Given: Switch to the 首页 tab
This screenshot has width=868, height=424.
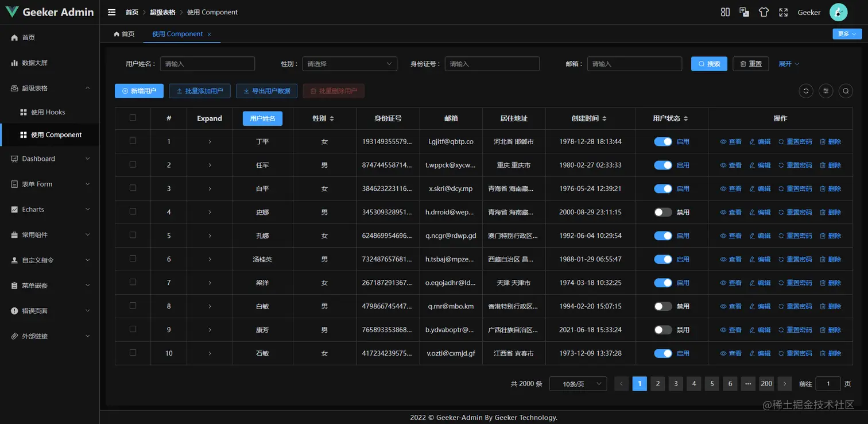Looking at the screenshot, I should 124,34.
